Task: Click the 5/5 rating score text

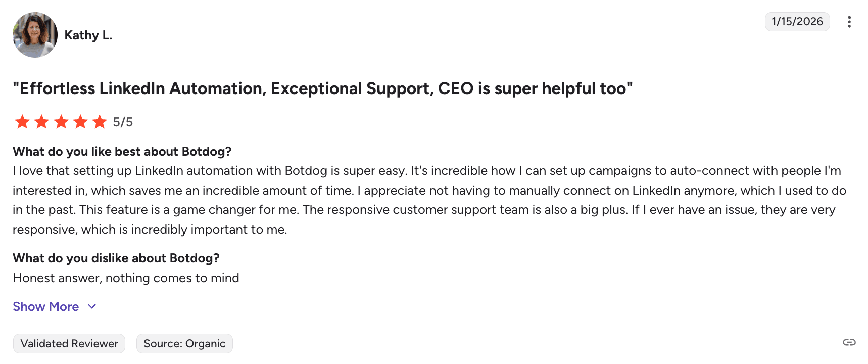Action: 123,122
